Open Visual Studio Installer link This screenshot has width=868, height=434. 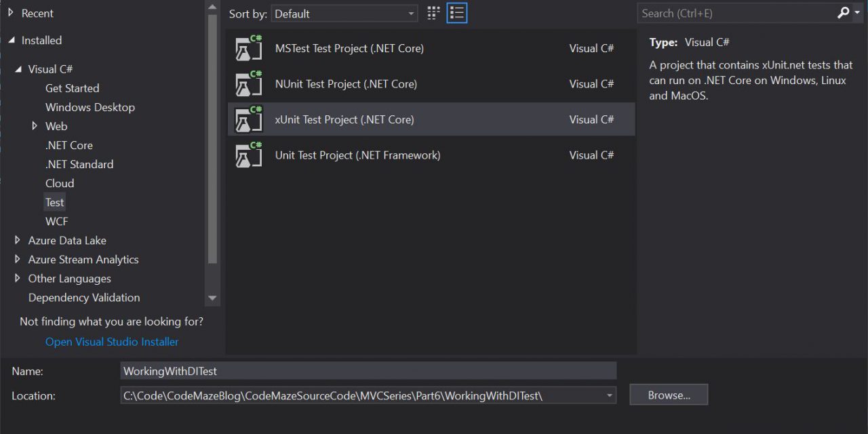112,342
